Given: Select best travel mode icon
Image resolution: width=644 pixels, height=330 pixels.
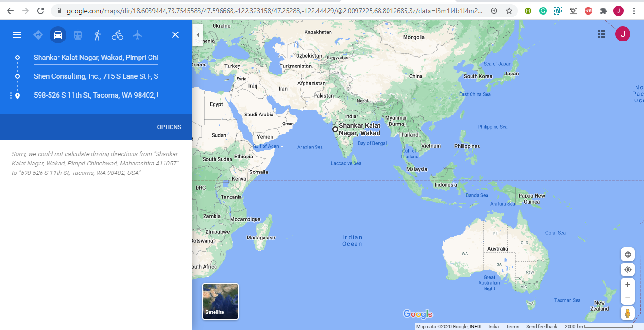Looking at the screenshot, I should [38, 35].
